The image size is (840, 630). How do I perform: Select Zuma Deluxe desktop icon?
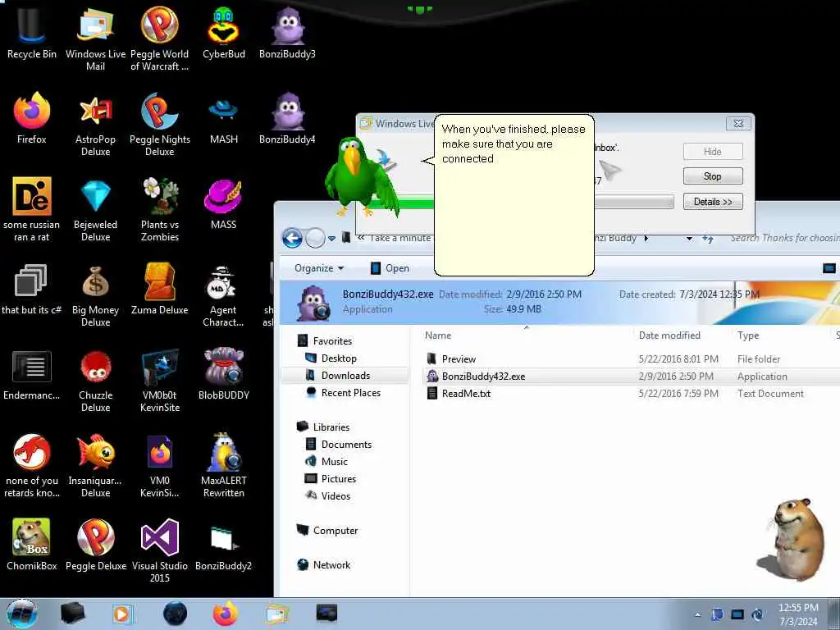[160, 290]
